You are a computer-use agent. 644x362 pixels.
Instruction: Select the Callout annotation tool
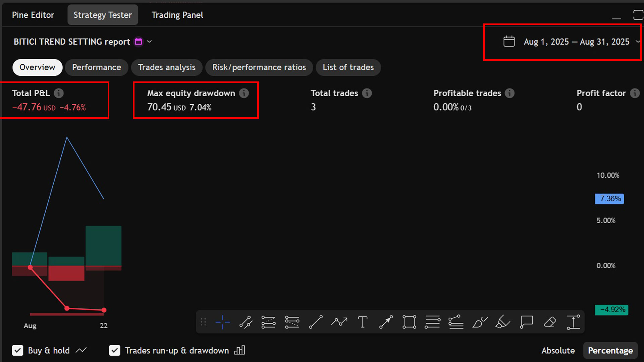pyautogui.click(x=526, y=322)
